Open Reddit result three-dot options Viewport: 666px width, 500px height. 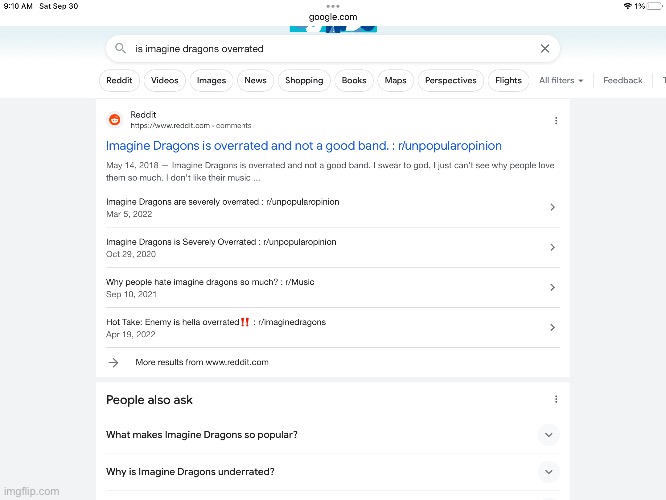(x=556, y=121)
